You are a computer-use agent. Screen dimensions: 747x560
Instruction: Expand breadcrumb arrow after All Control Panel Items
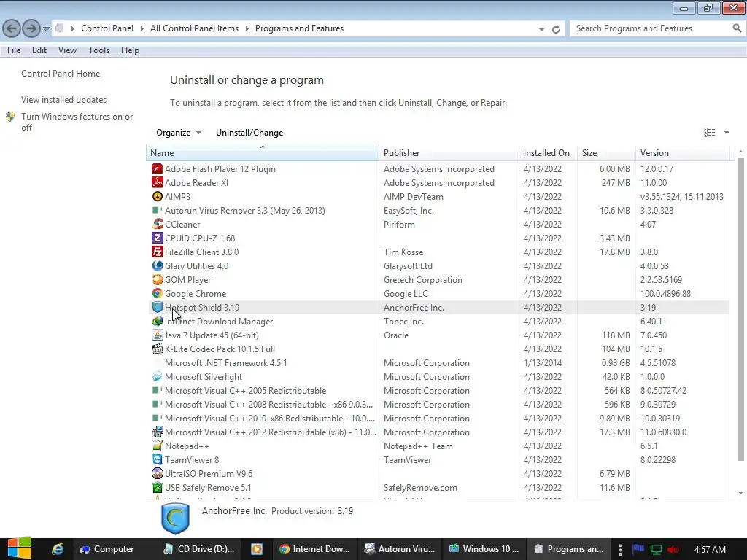(247, 28)
